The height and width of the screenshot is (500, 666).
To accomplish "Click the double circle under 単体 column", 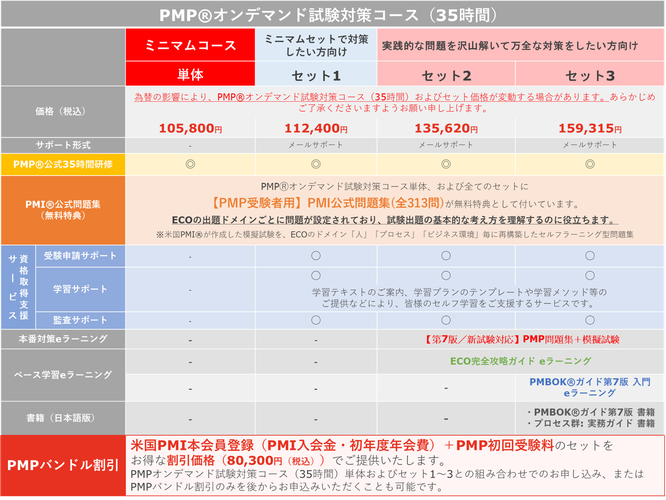I will click(190, 164).
